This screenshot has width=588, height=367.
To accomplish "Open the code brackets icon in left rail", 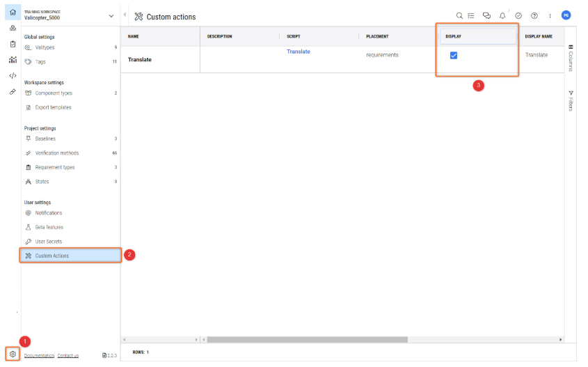I will (13, 75).
